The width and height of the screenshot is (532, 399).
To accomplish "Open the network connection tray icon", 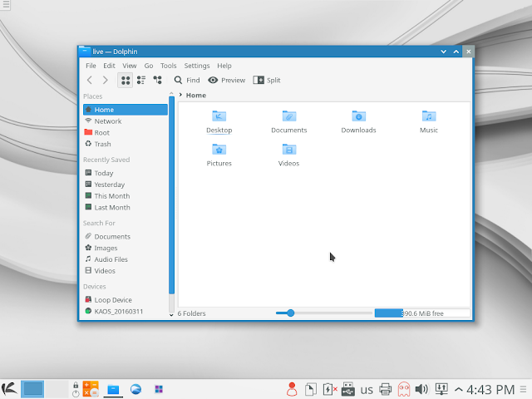I will click(441, 389).
